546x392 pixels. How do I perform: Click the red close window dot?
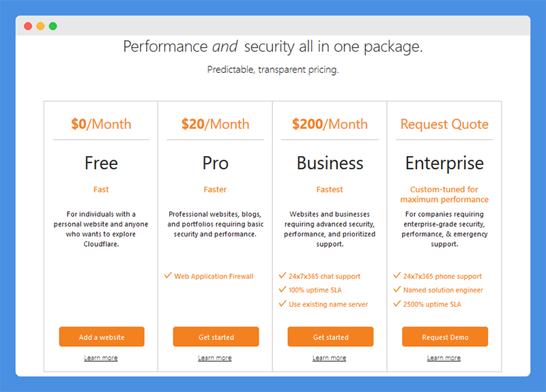(x=28, y=26)
